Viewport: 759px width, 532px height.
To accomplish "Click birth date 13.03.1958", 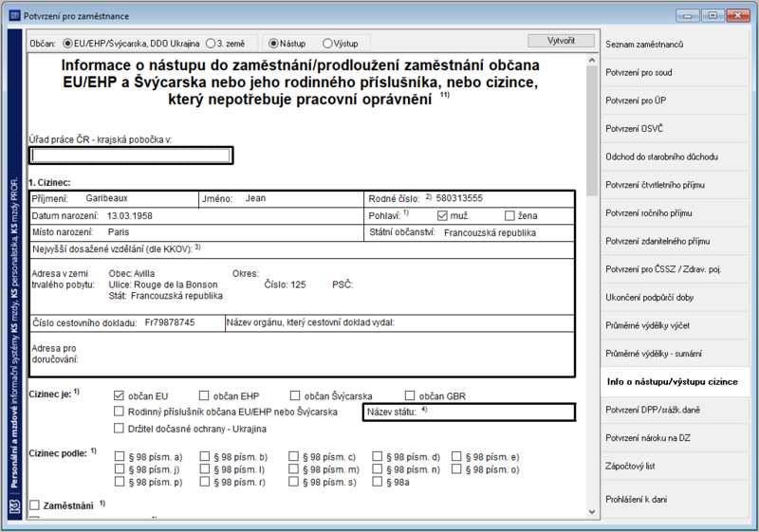I will (130, 216).
